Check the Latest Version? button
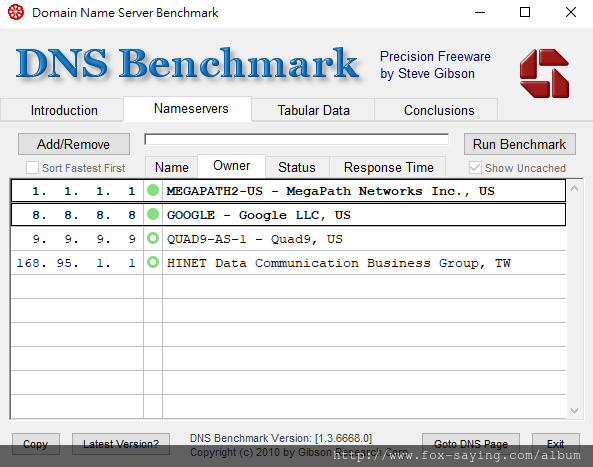This screenshot has height=467, width=593. click(x=121, y=444)
